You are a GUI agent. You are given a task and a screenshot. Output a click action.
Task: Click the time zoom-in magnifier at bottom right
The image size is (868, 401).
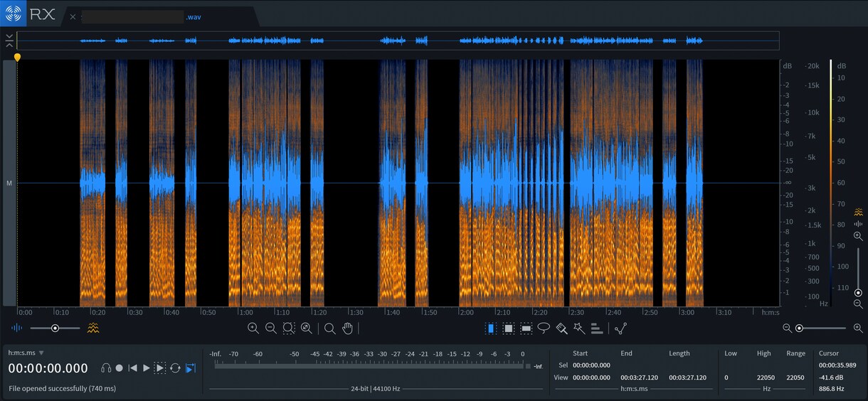(858, 328)
